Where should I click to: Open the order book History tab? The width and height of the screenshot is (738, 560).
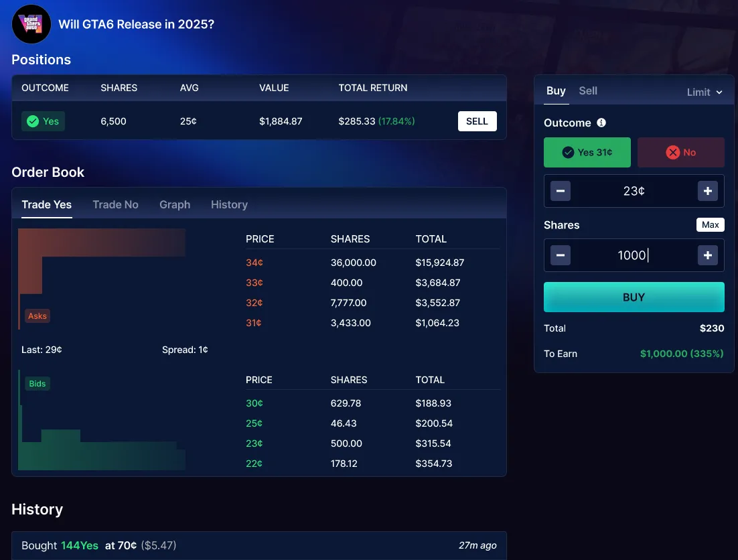click(229, 205)
